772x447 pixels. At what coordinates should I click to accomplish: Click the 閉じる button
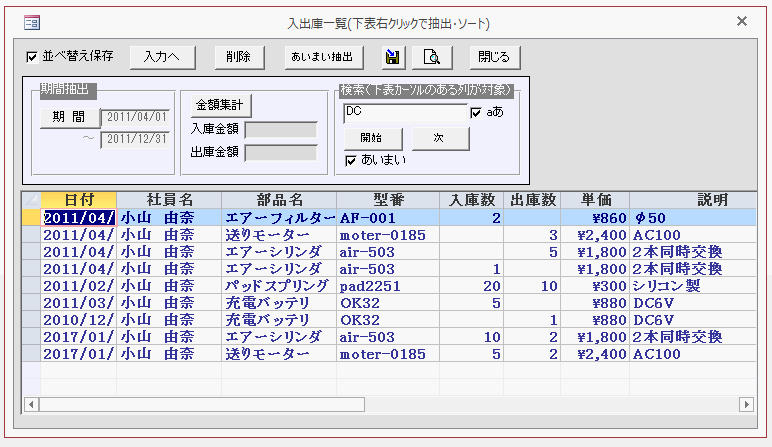pyautogui.click(x=494, y=57)
